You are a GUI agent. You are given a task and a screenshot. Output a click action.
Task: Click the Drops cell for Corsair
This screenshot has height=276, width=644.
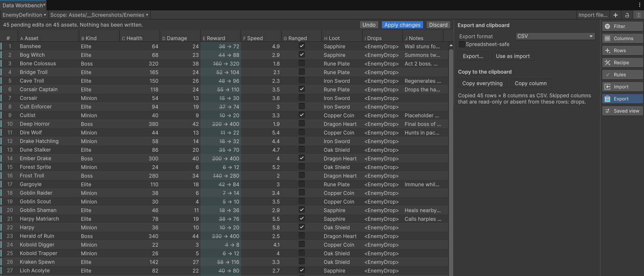(383, 98)
